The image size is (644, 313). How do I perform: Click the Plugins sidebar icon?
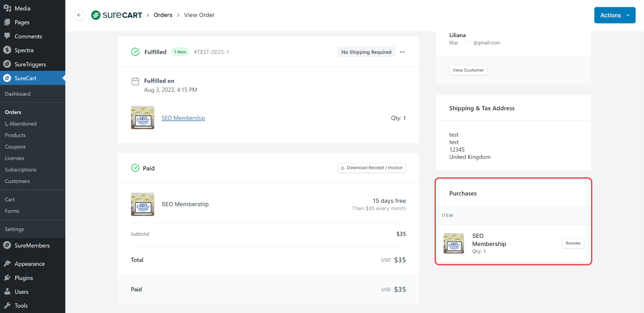(x=7, y=278)
